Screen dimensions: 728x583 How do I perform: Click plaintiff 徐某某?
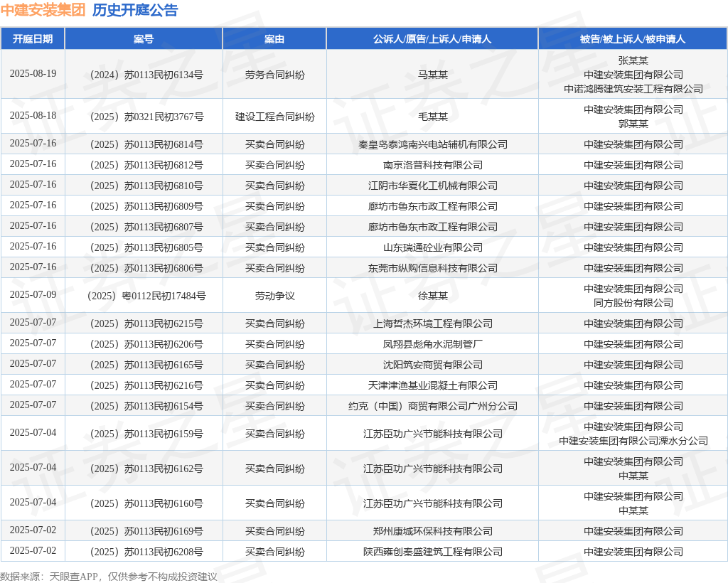tap(433, 296)
